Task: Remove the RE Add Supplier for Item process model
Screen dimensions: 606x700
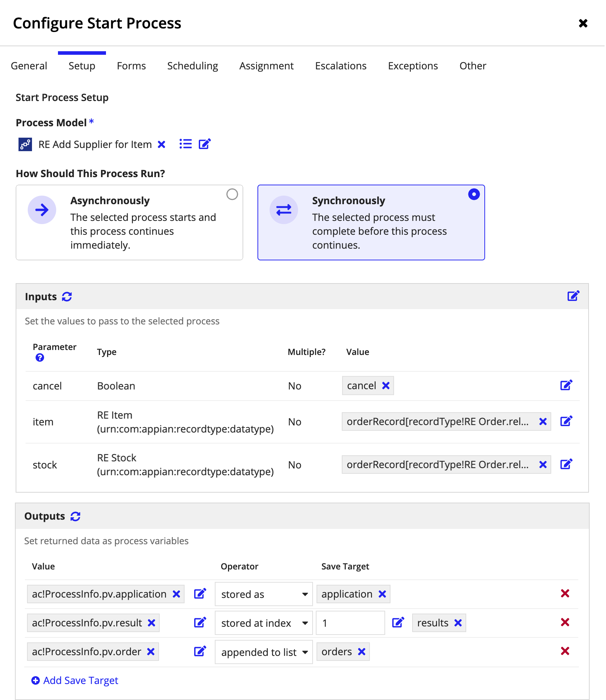Action: tap(161, 144)
